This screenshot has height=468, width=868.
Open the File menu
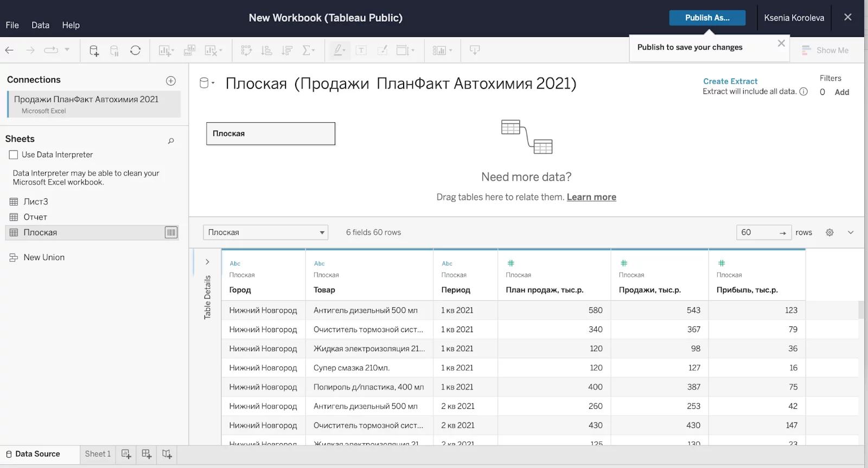(x=12, y=25)
